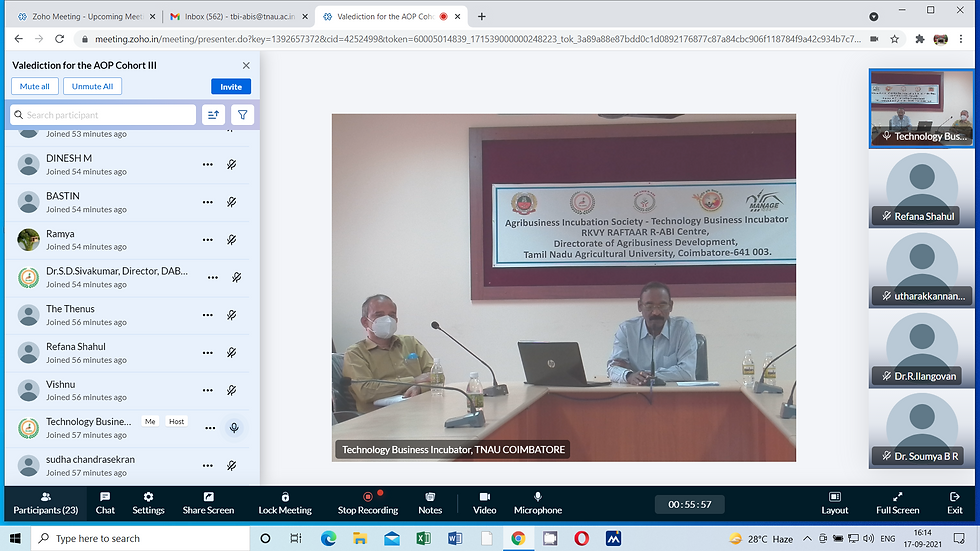Select Dr. Soumya B R video tile
Viewport: 980px width, 551px height.
coord(921,429)
